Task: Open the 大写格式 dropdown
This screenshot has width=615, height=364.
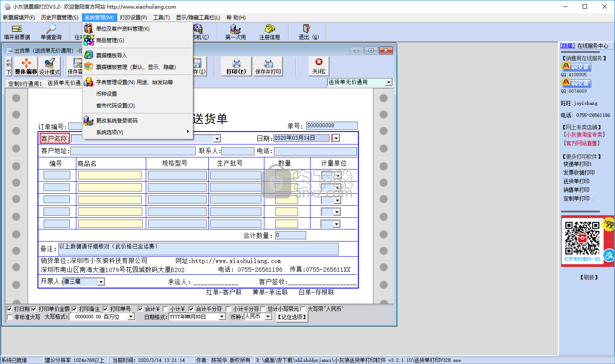Action: coord(131,317)
